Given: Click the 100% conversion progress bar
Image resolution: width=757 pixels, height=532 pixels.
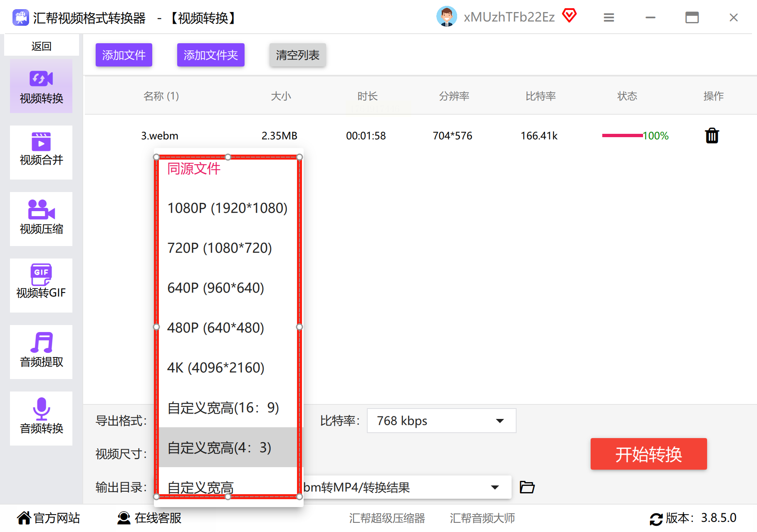Looking at the screenshot, I should (622, 135).
